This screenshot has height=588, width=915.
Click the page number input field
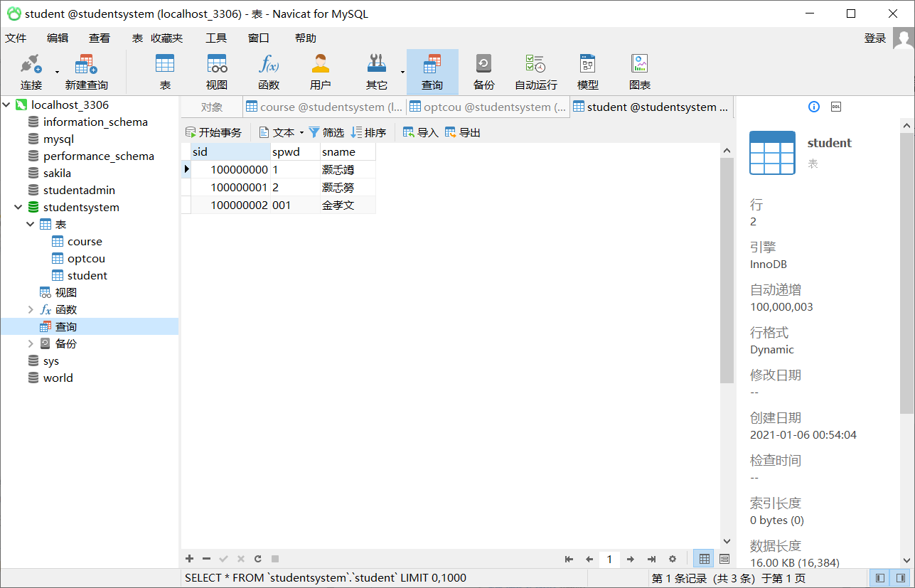[x=609, y=560]
